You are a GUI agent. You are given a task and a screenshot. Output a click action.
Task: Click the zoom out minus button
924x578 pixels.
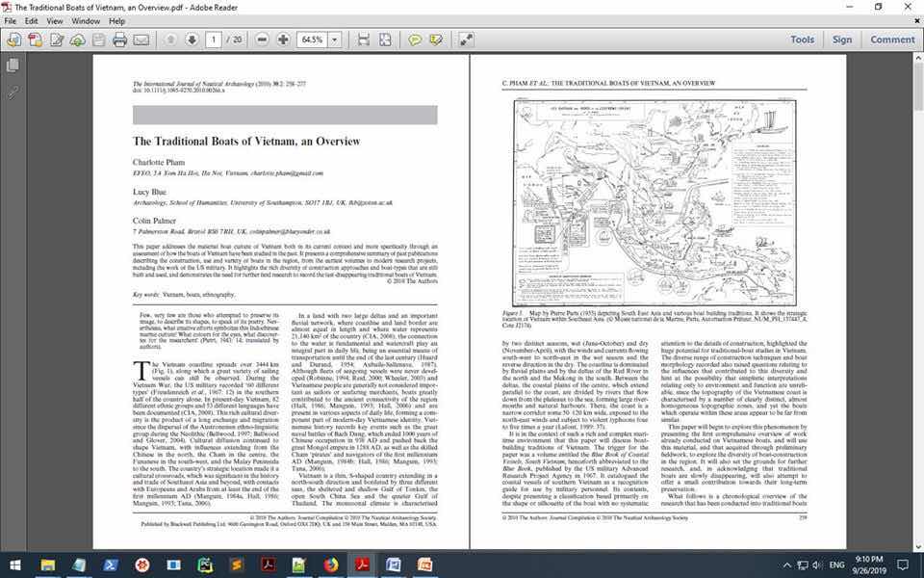261,39
